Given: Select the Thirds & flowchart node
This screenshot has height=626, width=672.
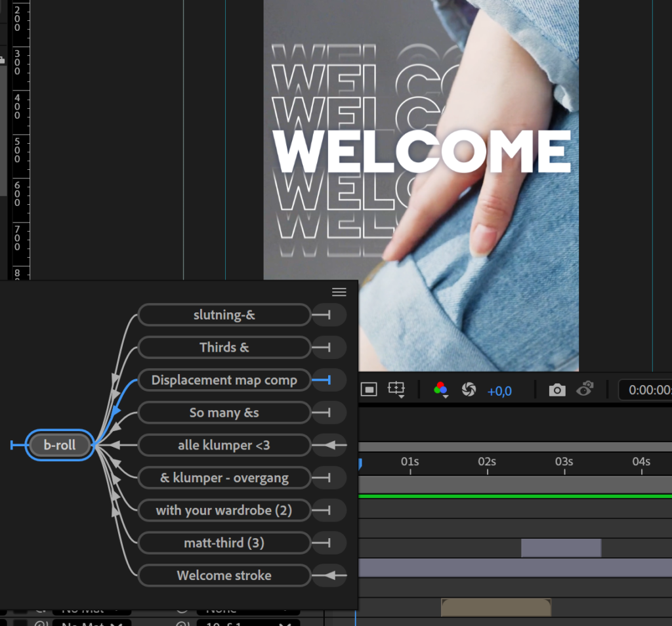Looking at the screenshot, I should coord(224,348).
